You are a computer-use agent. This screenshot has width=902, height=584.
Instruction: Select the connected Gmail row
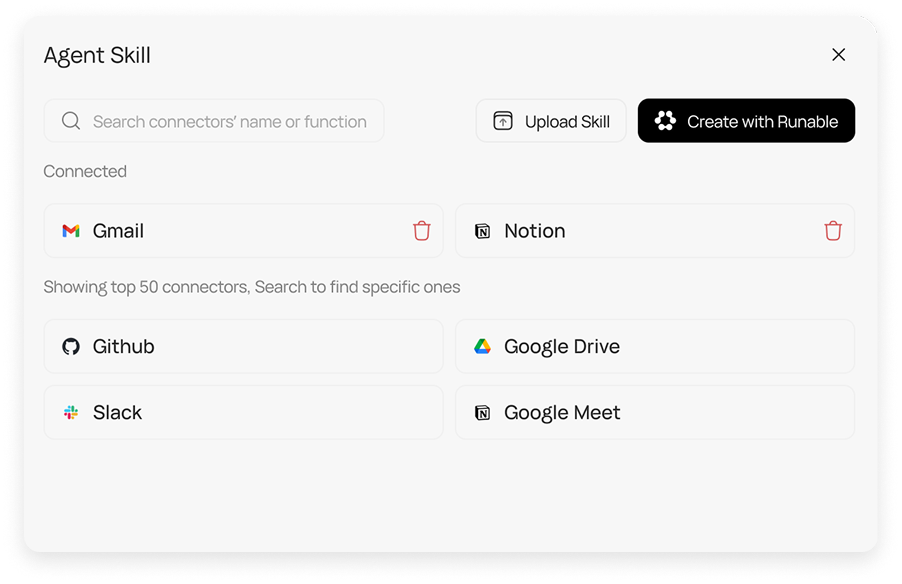[x=243, y=230]
